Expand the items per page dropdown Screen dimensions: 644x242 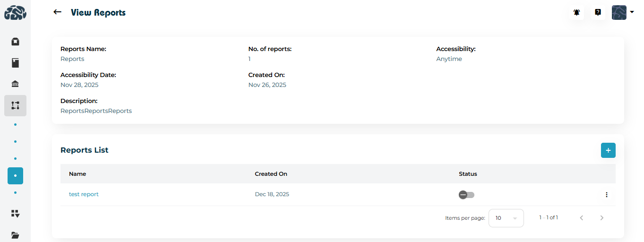[x=506, y=218]
